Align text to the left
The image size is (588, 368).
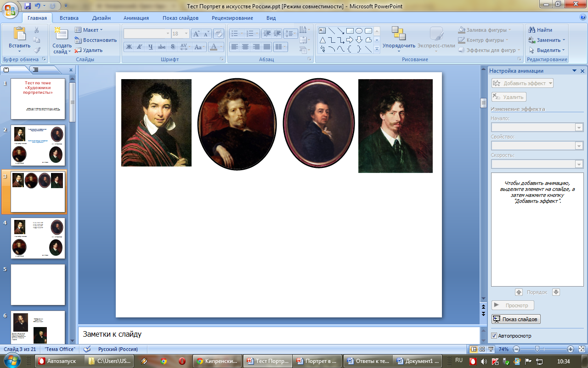click(234, 47)
